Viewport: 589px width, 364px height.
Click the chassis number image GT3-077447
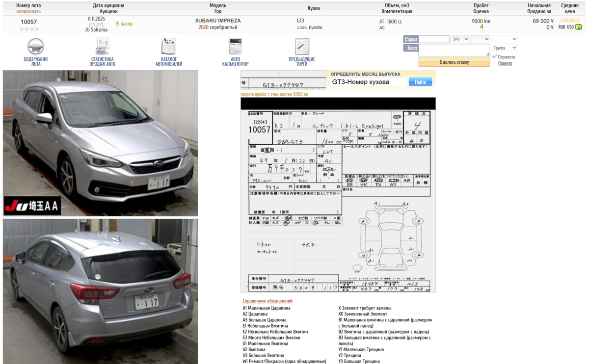pos(283,80)
